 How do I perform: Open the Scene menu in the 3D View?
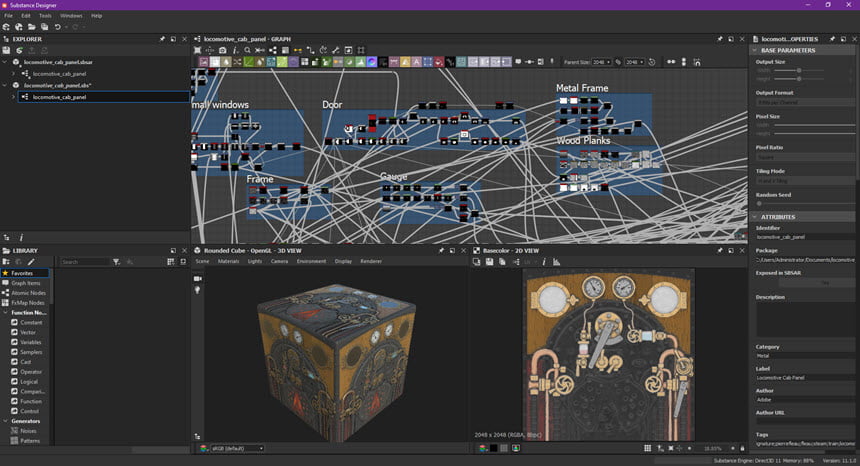[202, 262]
